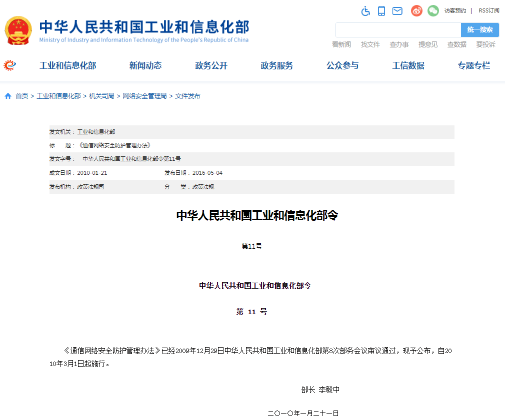Click the home icon in the breadcrumb
This screenshot has height=420, width=505.
(x=7, y=96)
